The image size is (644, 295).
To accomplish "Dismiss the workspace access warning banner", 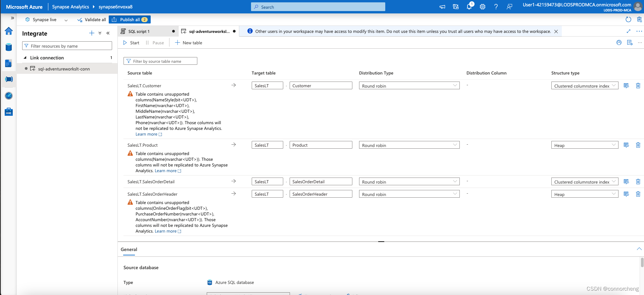I will pyautogui.click(x=556, y=32).
